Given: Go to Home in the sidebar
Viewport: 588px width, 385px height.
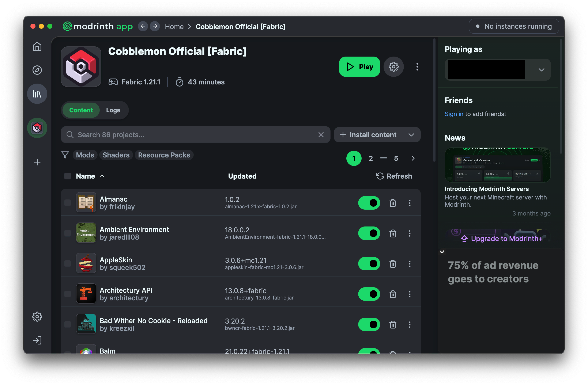Looking at the screenshot, I should coord(37,46).
